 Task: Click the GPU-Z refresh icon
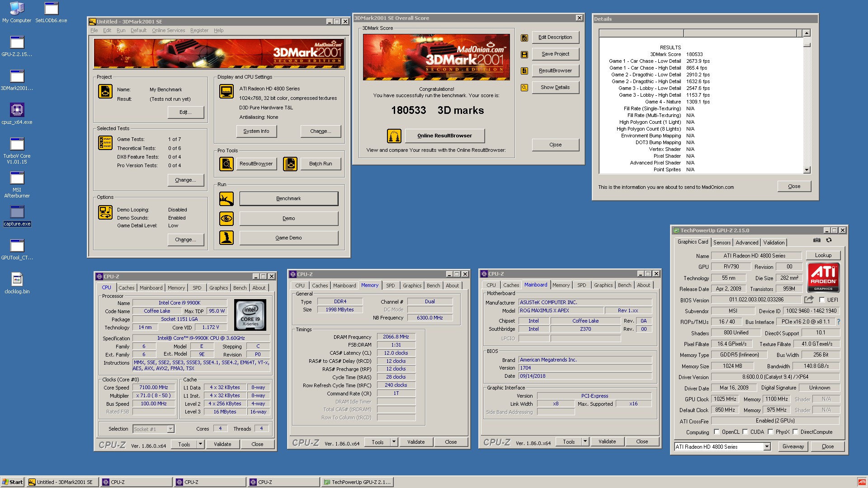coord(829,240)
